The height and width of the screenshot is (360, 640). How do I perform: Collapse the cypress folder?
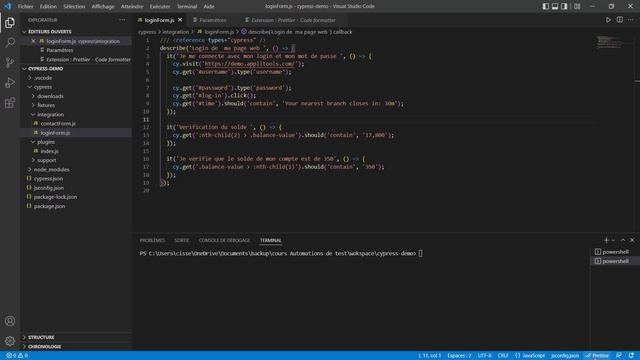(x=76, y=87)
